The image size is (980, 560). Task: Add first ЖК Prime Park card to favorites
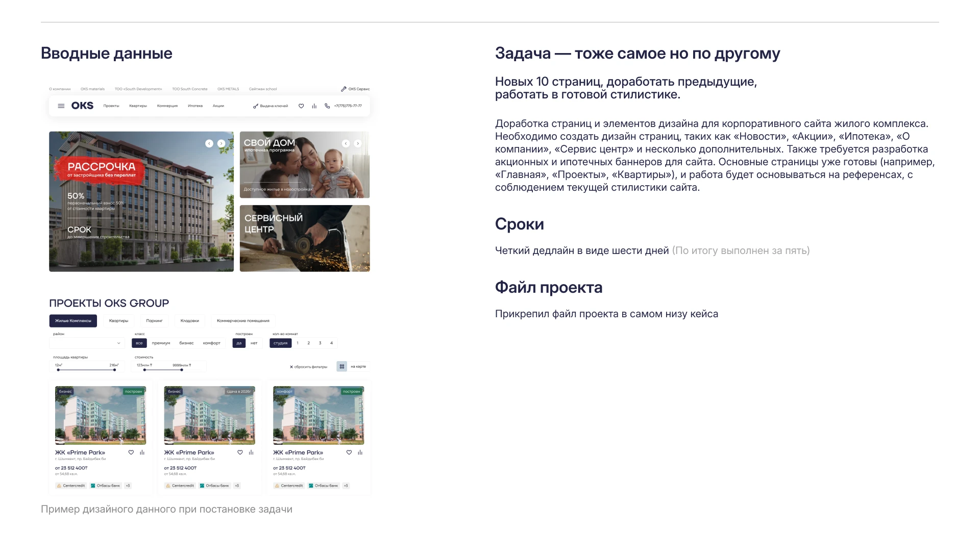click(131, 452)
